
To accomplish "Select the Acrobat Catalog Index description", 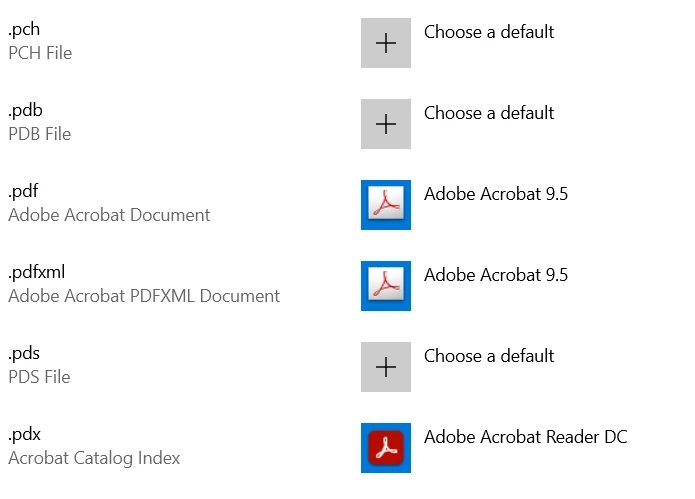I will (94, 458).
